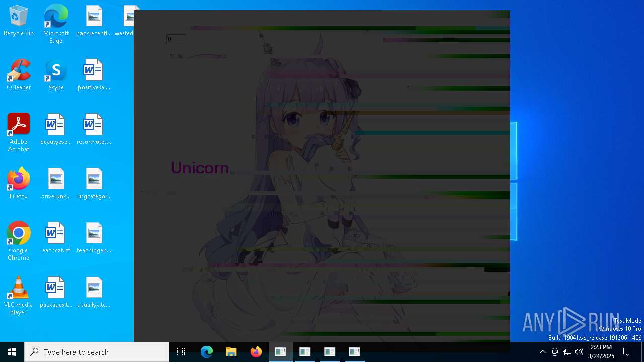Open Firefox from the taskbar
The height and width of the screenshot is (362, 644).
click(x=256, y=352)
